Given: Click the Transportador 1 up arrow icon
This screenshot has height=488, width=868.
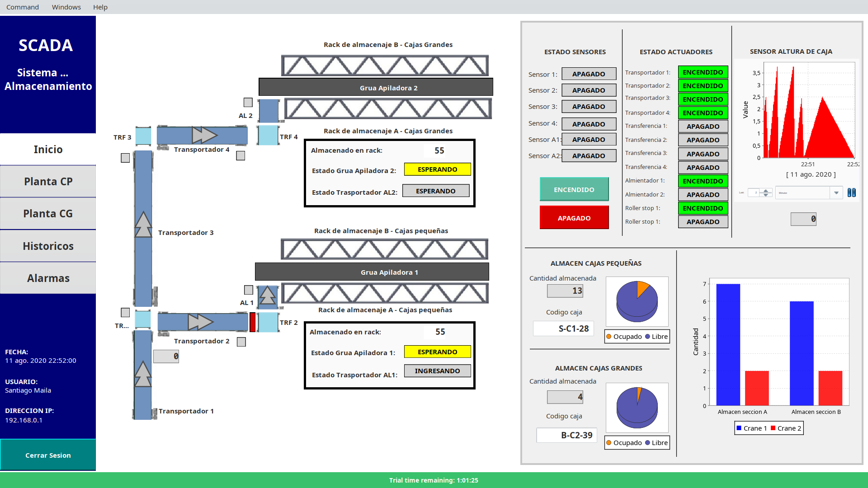Looking at the screenshot, I should point(143,374).
